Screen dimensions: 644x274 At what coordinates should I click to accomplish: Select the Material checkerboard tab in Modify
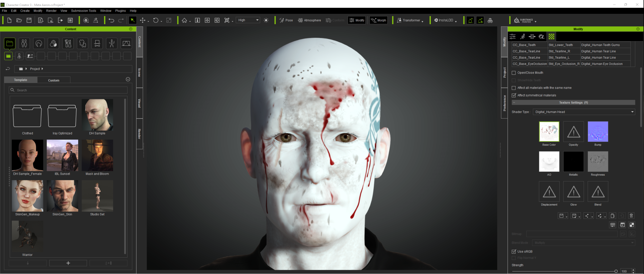pyautogui.click(x=552, y=36)
